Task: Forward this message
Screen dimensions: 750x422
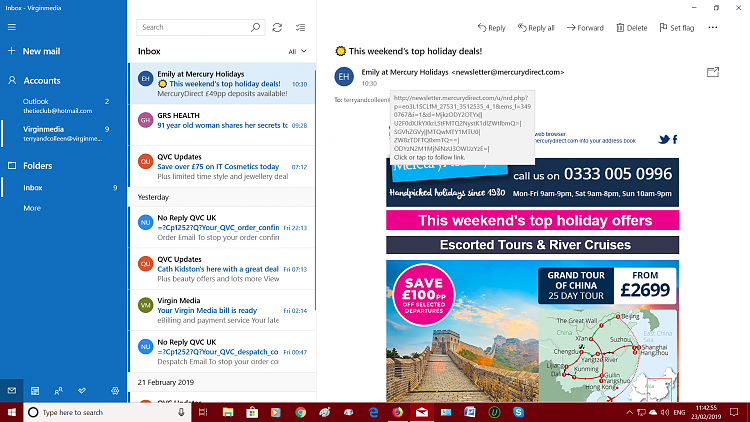Action: pyautogui.click(x=585, y=28)
